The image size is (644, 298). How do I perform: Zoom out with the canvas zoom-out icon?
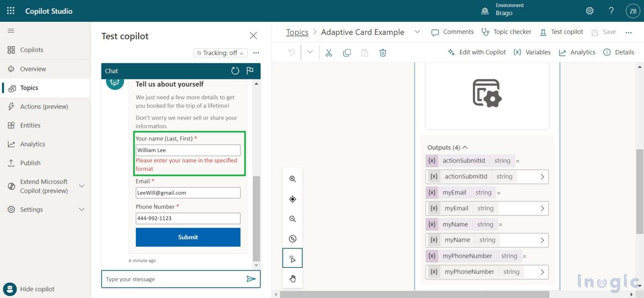coord(292,219)
